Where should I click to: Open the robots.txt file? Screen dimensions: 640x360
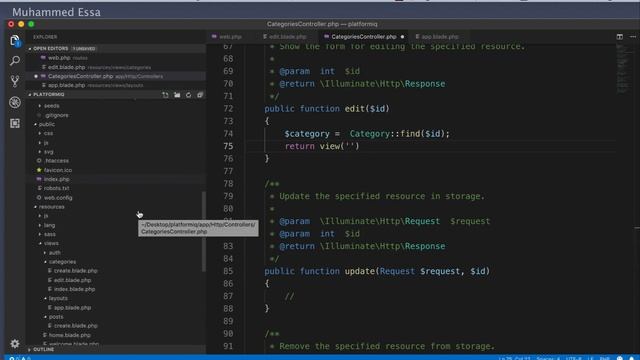tap(56, 188)
